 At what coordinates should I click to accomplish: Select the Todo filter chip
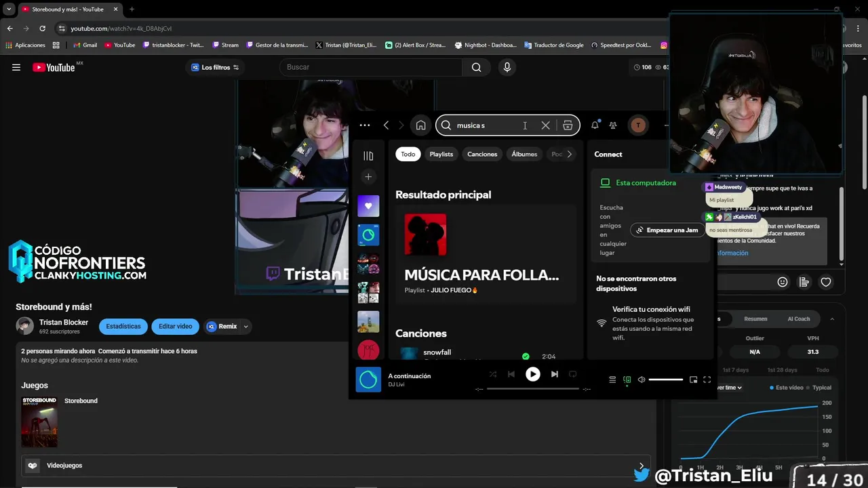[408, 154]
